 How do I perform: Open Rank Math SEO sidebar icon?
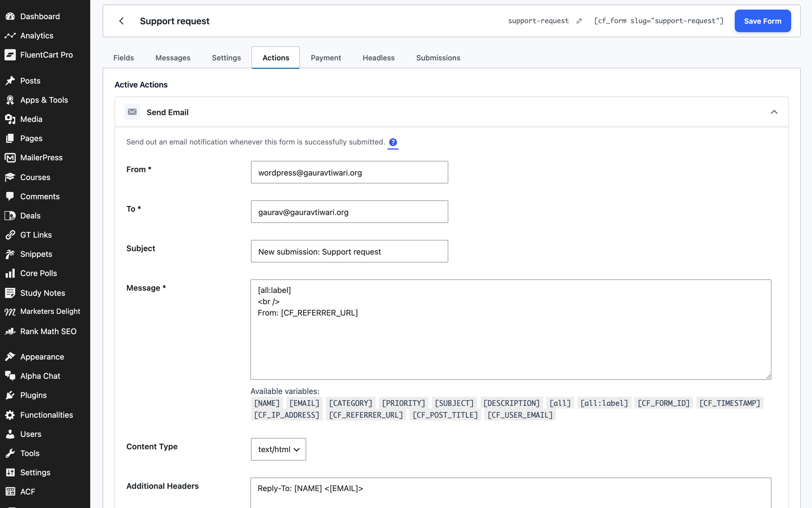pyautogui.click(x=10, y=331)
